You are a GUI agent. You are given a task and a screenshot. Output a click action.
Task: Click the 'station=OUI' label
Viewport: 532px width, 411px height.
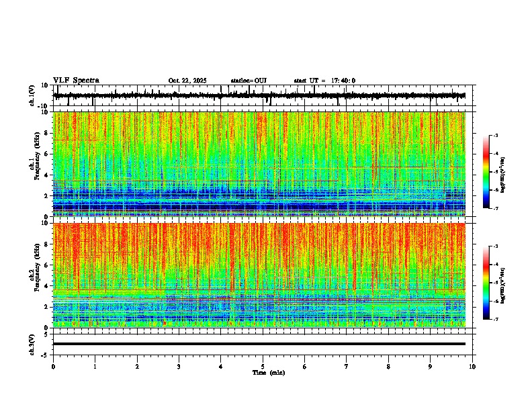[x=249, y=81]
